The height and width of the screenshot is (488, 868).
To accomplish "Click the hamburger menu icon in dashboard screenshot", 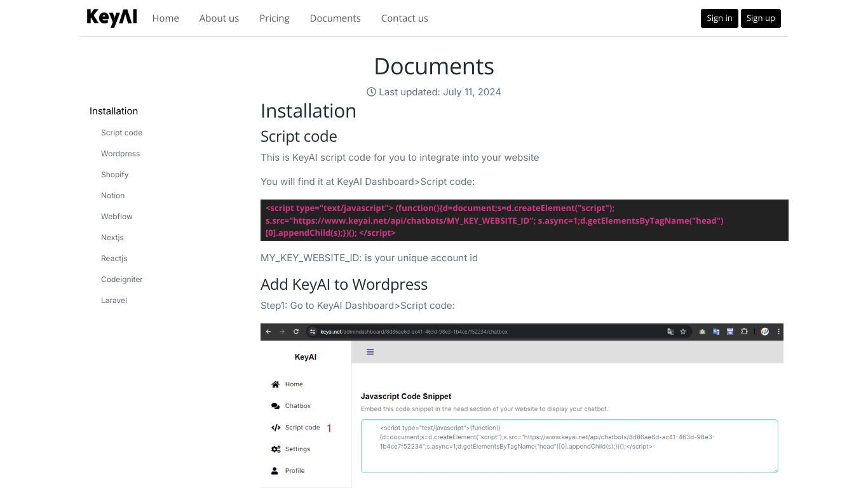I will [370, 351].
